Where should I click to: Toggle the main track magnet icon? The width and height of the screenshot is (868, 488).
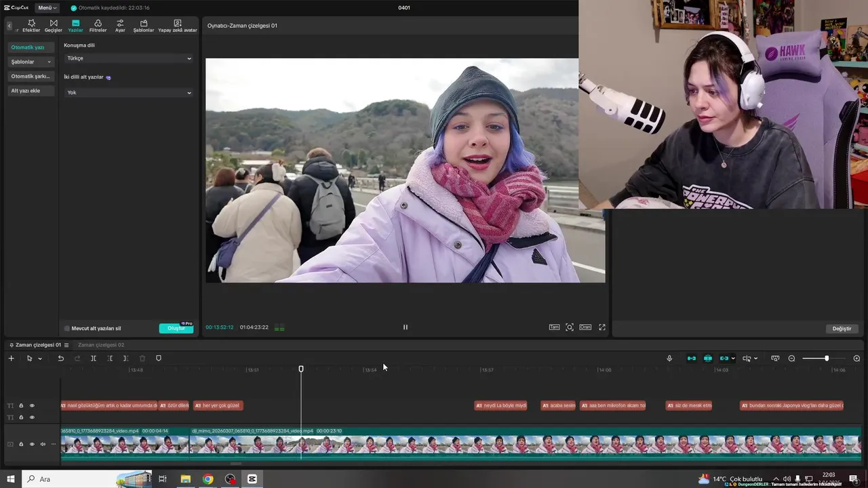(692, 358)
